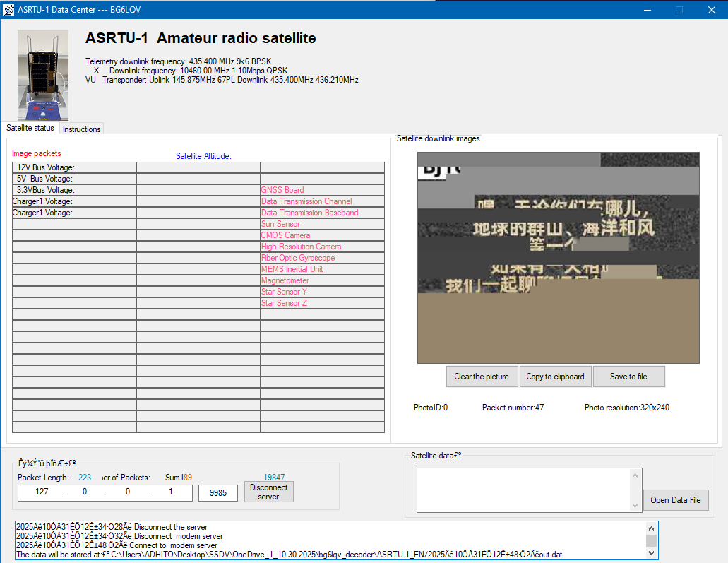Image resolution: width=728 pixels, height=563 pixels.
Task: Click the log box scroll-up arrow
Action: (652, 528)
